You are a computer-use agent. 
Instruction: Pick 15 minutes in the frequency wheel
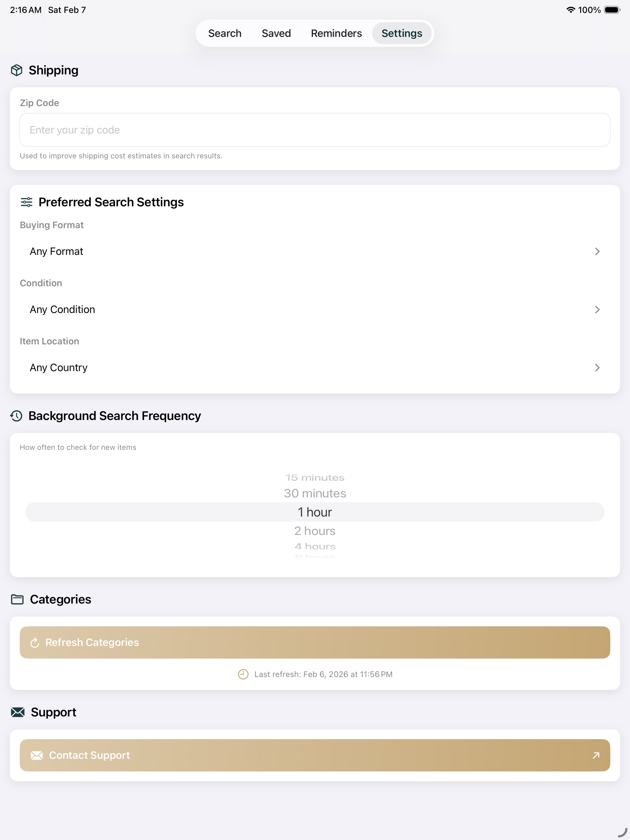click(x=315, y=478)
